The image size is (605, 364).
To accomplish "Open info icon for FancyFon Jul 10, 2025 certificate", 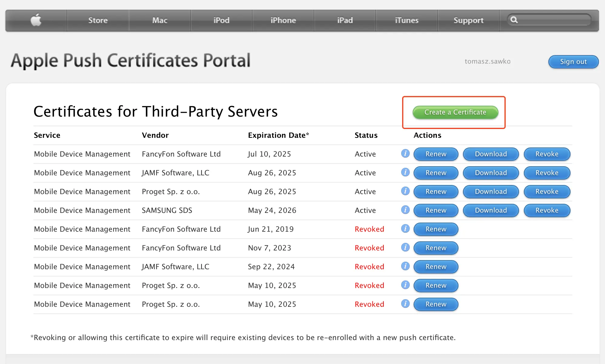I will 405,154.
